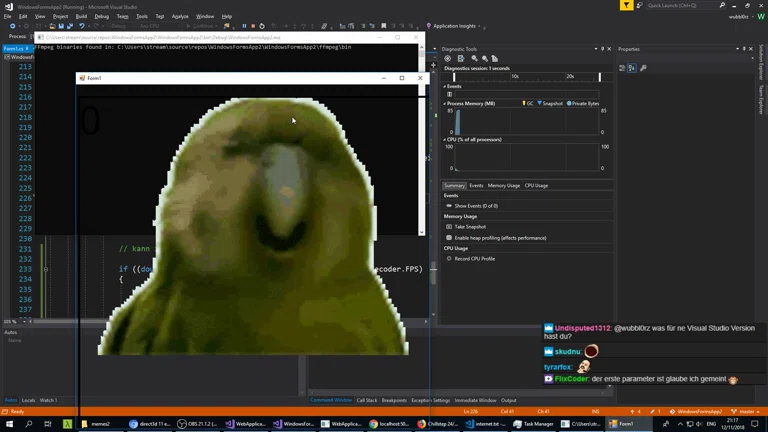The height and width of the screenshot is (432, 768).
Task: Export the diagnostics output
Action: click(461, 58)
